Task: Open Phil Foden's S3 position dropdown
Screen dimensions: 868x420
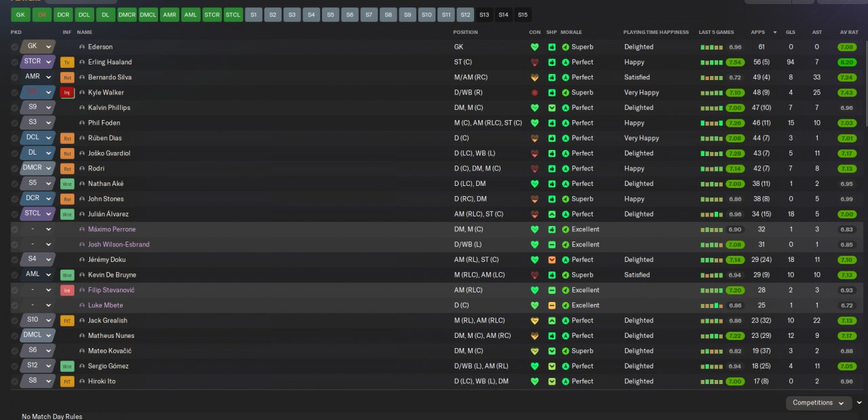Action: click(x=37, y=123)
